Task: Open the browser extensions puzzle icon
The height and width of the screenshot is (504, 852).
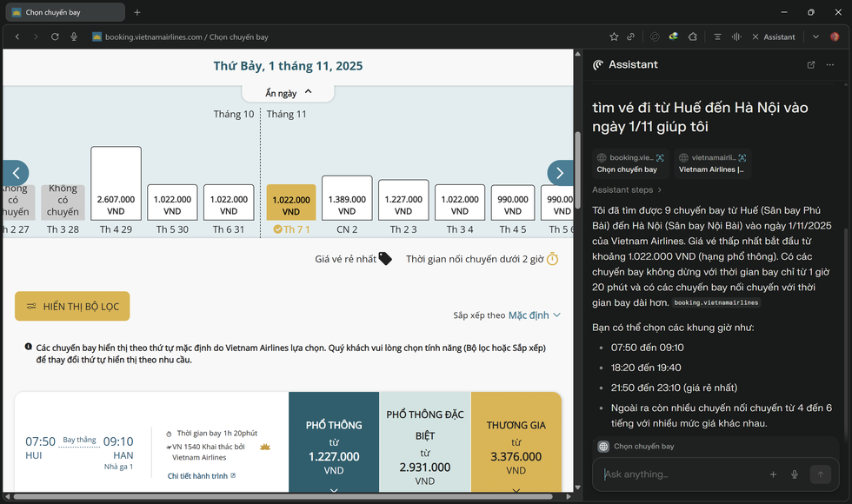Action: pos(693,36)
